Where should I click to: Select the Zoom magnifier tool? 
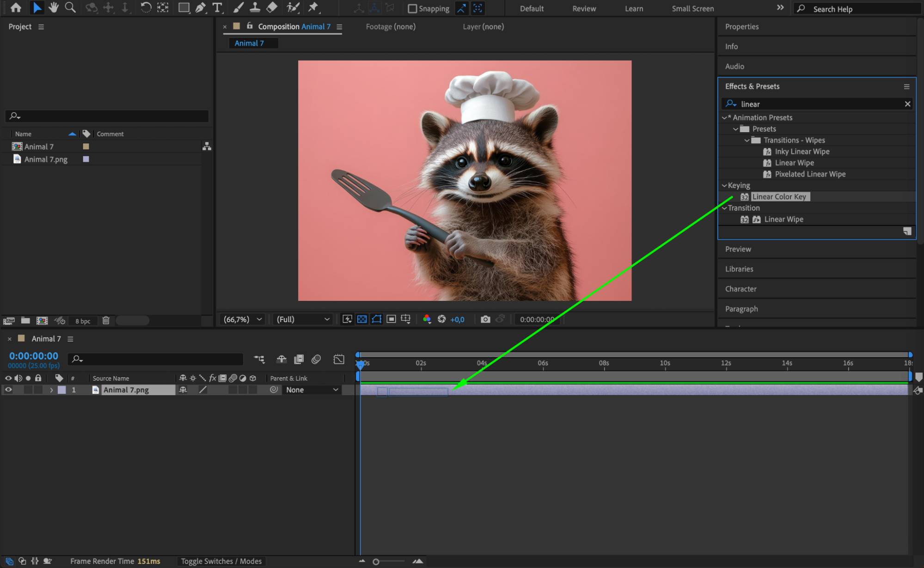pyautogui.click(x=70, y=7)
